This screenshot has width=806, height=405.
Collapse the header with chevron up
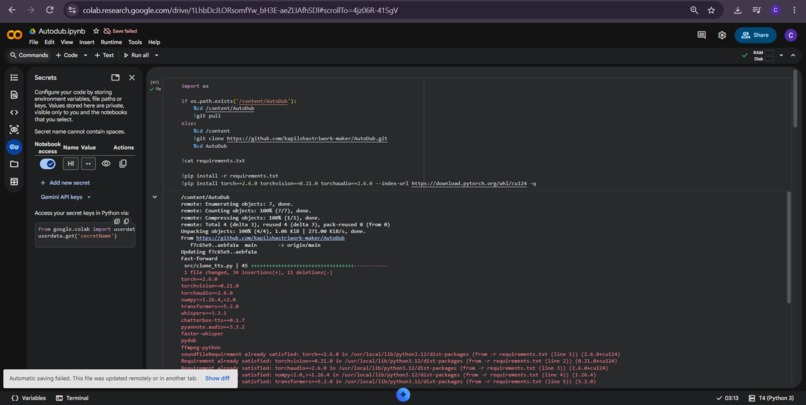[x=793, y=56]
